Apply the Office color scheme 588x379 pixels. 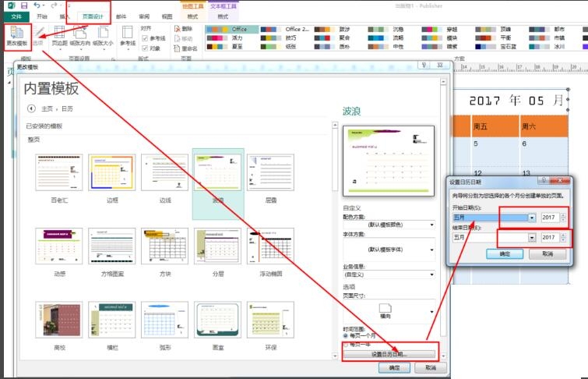click(232, 29)
